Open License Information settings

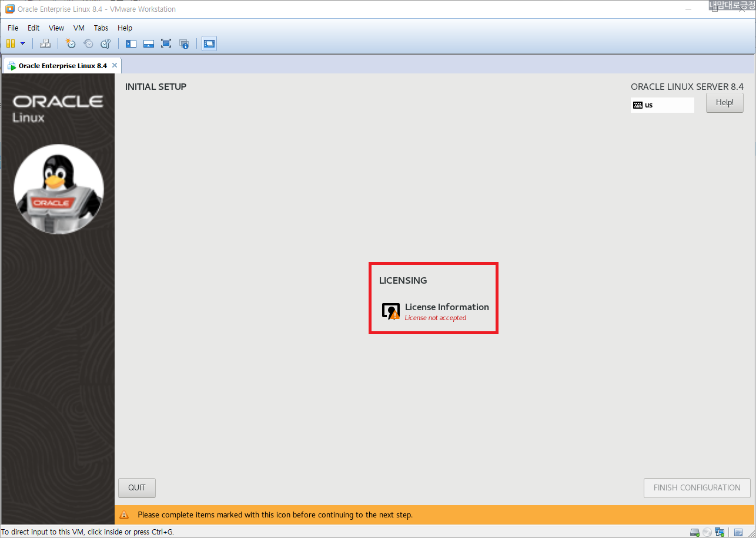coord(436,311)
